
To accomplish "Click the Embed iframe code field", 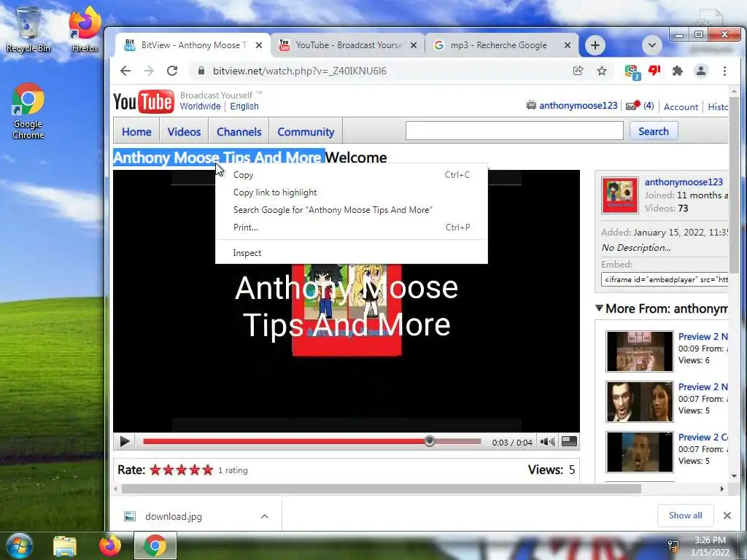I will (x=665, y=279).
